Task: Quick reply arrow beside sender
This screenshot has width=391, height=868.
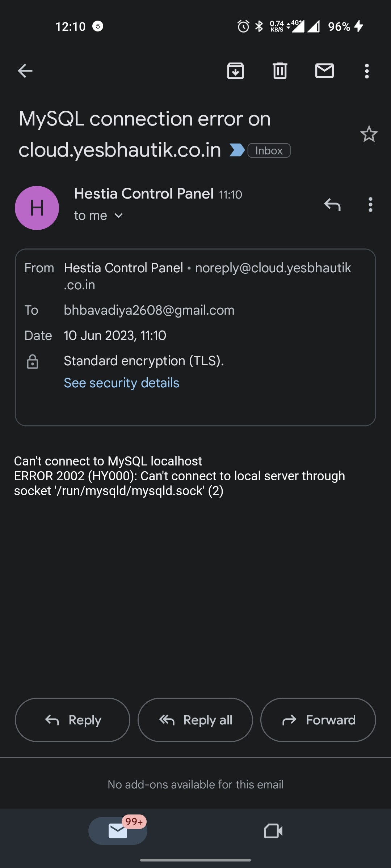Action: tap(332, 205)
